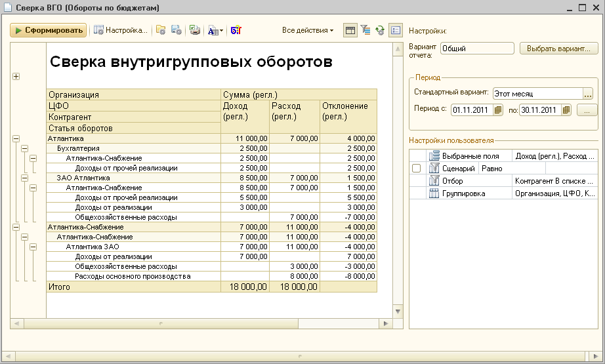Click the Сформировать button to generate report
The height and width of the screenshot is (364, 605).
48,30
